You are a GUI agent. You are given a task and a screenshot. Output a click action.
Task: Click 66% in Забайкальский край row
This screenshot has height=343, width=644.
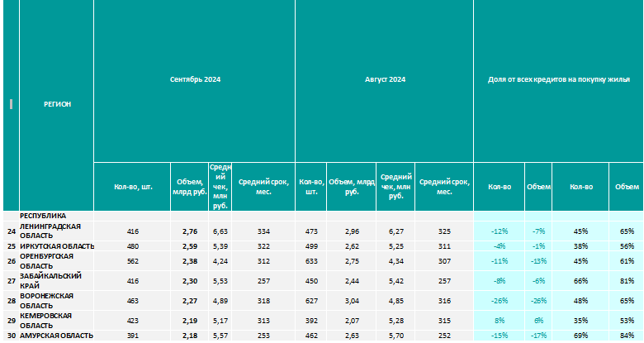point(580,281)
